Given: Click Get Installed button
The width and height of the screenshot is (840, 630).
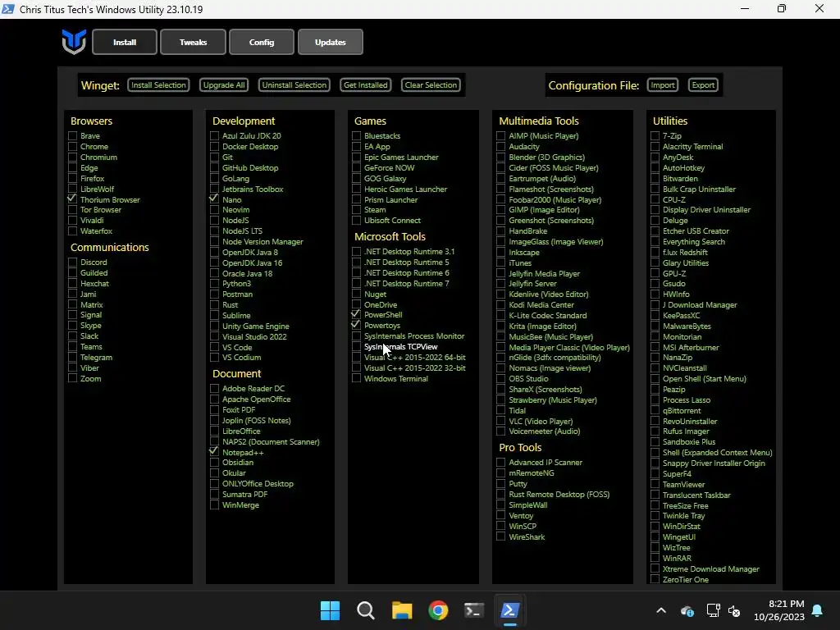Looking at the screenshot, I should pyautogui.click(x=365, y=84).
